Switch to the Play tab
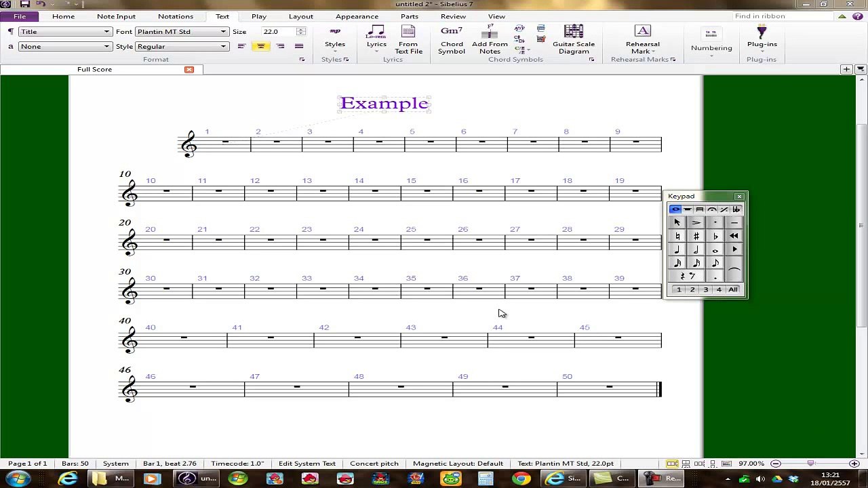 click(259, 16)
